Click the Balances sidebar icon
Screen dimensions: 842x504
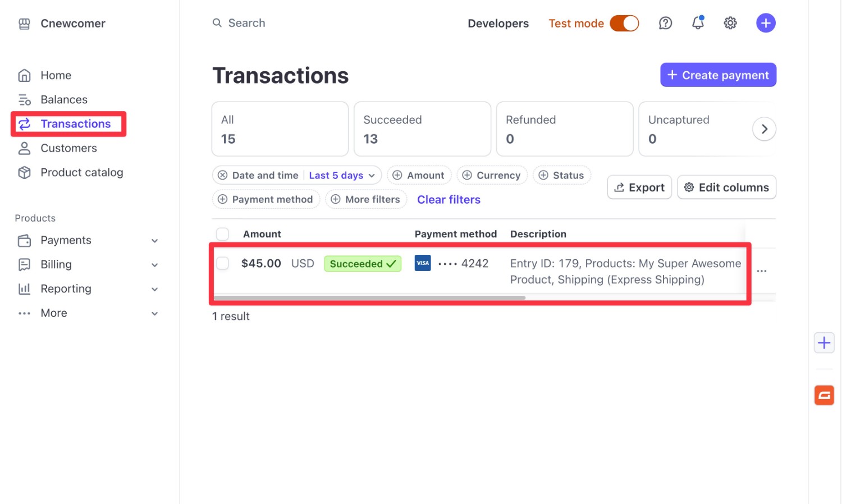[25, 99]
